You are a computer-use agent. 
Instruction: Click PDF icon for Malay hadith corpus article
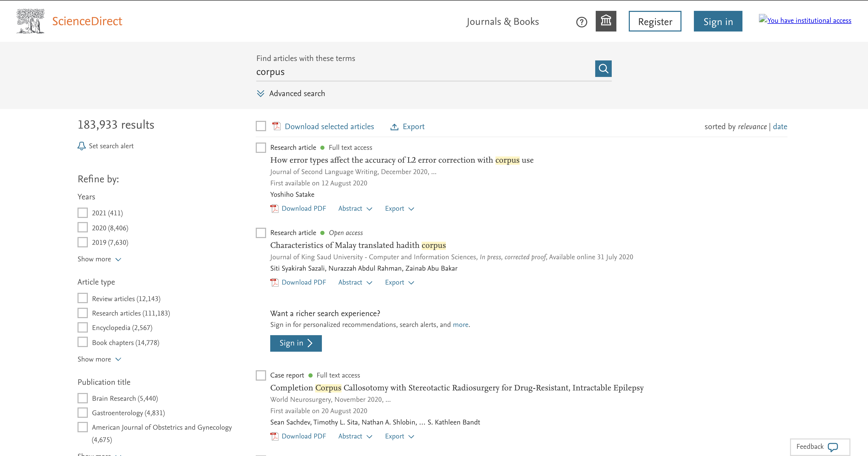275,282
